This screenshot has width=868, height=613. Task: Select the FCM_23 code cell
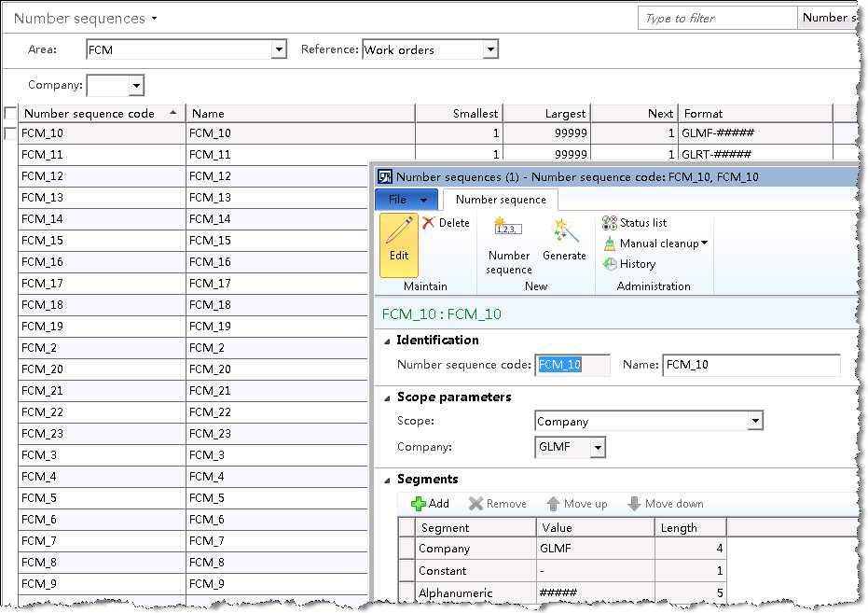[102, 434]
